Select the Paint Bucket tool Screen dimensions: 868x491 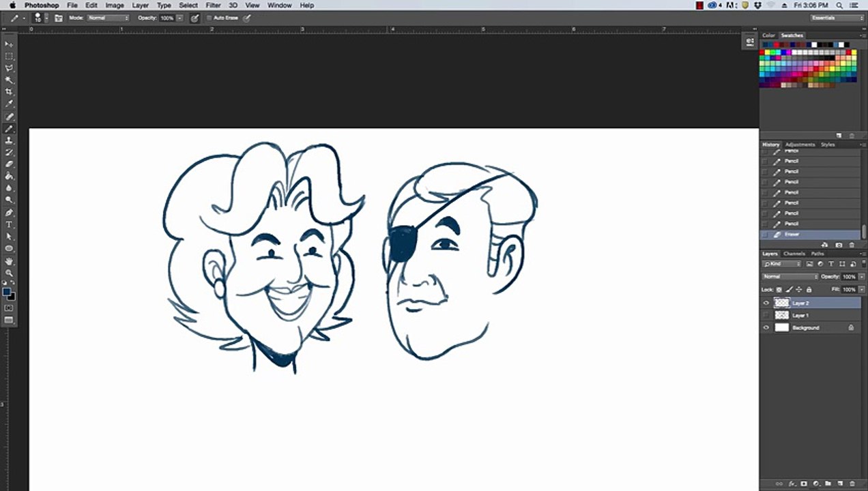click(x=10, y=176)
